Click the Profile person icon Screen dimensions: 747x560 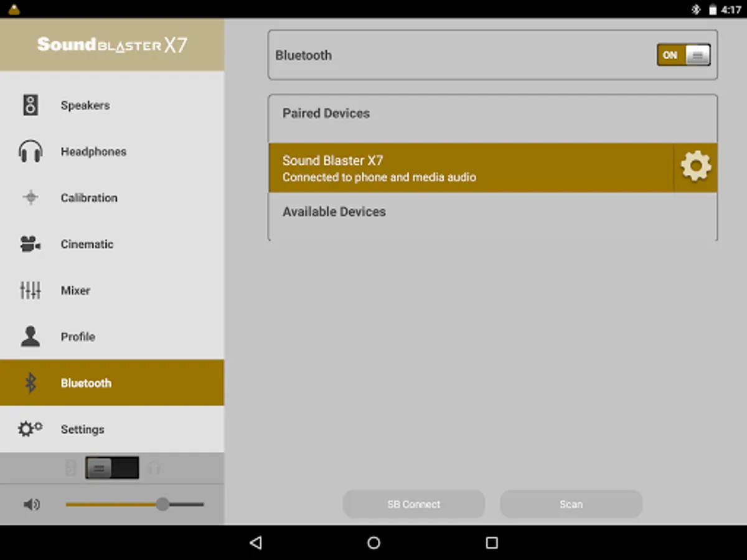[31, 337]
